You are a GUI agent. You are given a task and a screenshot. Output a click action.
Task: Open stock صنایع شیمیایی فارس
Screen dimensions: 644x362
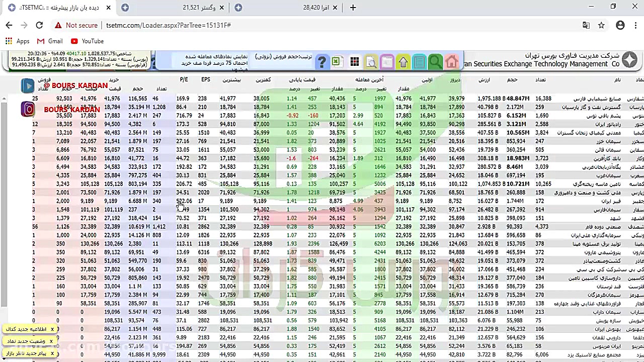coord(597,99)
